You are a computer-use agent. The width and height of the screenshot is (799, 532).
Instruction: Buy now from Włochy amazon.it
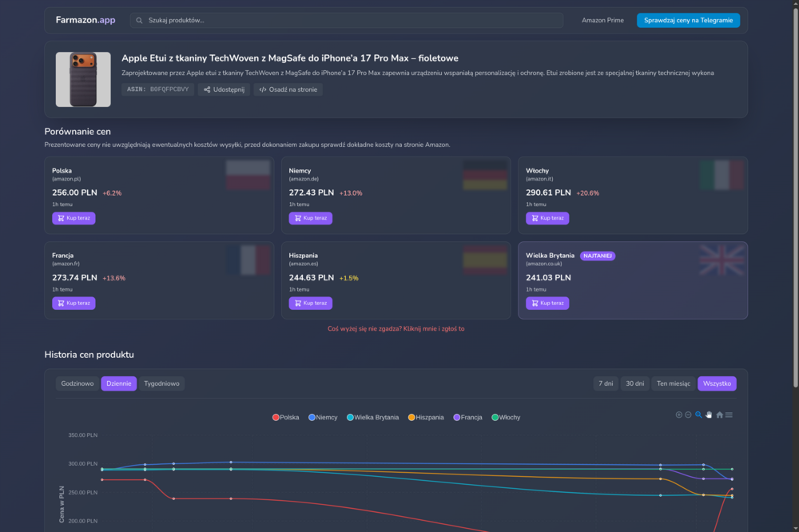[x=547, y=218]
